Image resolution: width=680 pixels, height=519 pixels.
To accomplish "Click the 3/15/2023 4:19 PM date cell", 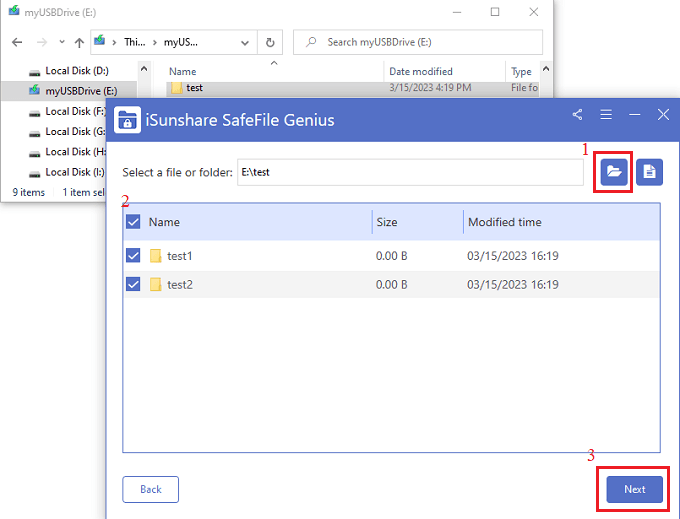I will pos(430,88).
